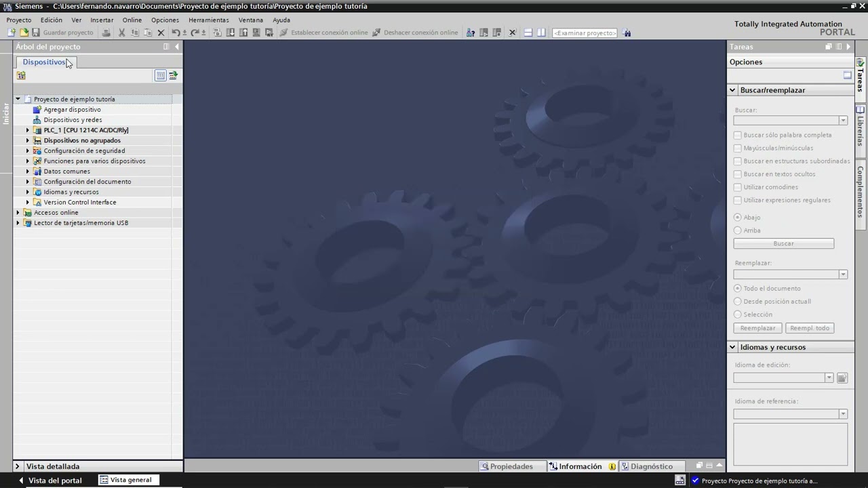Switch to Vista del portal
Screen dimensions: 868x488
pyautogui.click(x=50, y=480)
